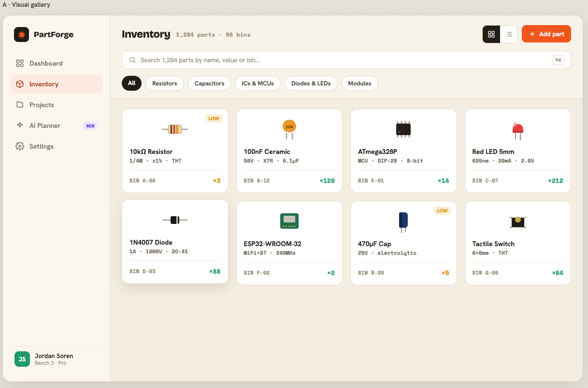This screenshot has width=588, height=388.
Task: Open the 470µF Cap card title
Action: pyautogui.click(x=374, y=244)
